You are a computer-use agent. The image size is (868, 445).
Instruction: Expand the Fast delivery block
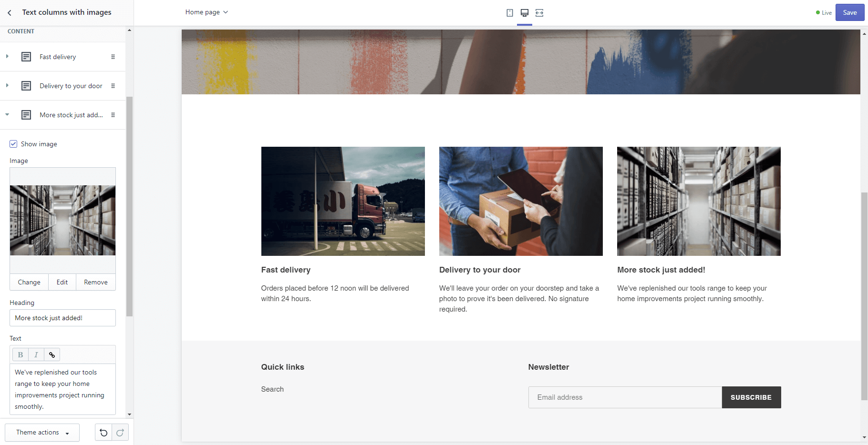(7, 56)
